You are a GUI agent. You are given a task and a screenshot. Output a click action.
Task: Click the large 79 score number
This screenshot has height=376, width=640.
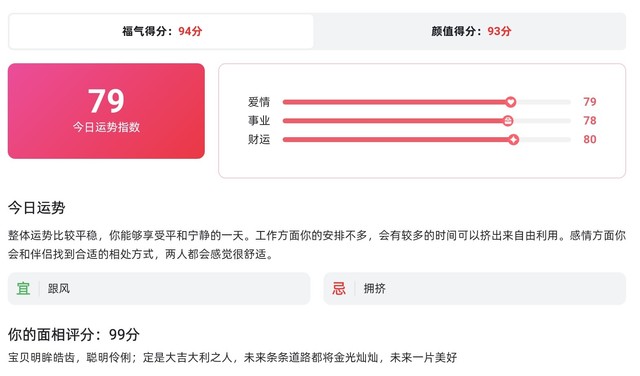(x=106, y=101)
